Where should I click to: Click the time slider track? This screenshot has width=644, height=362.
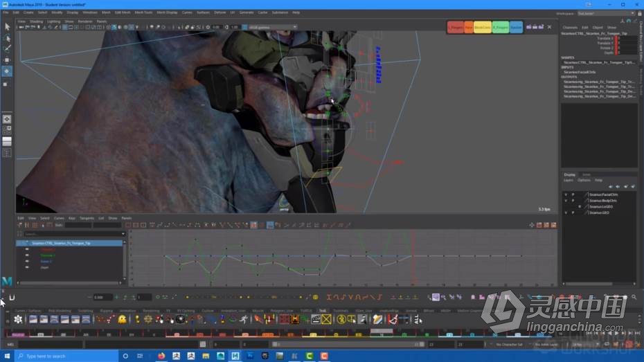tap(279, 334)
